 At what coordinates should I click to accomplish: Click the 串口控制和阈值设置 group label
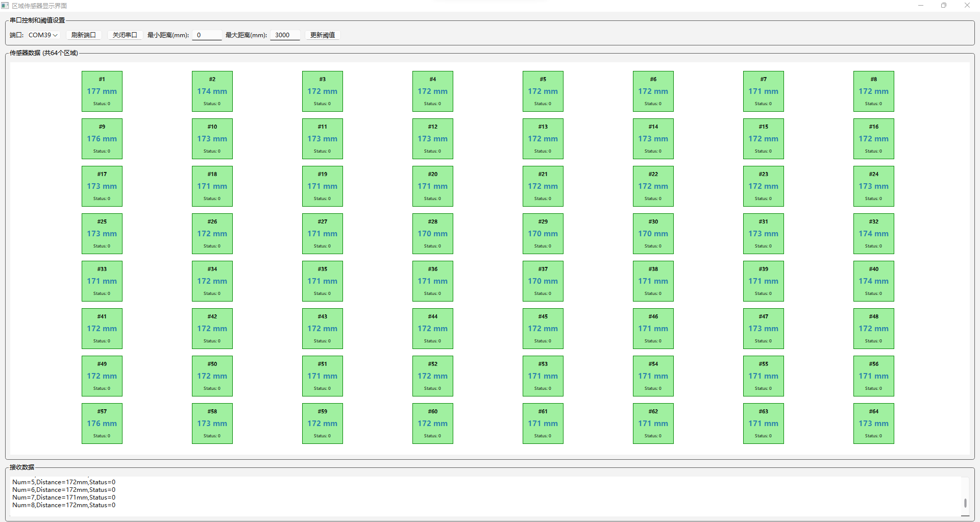click(x=37, y=20)
